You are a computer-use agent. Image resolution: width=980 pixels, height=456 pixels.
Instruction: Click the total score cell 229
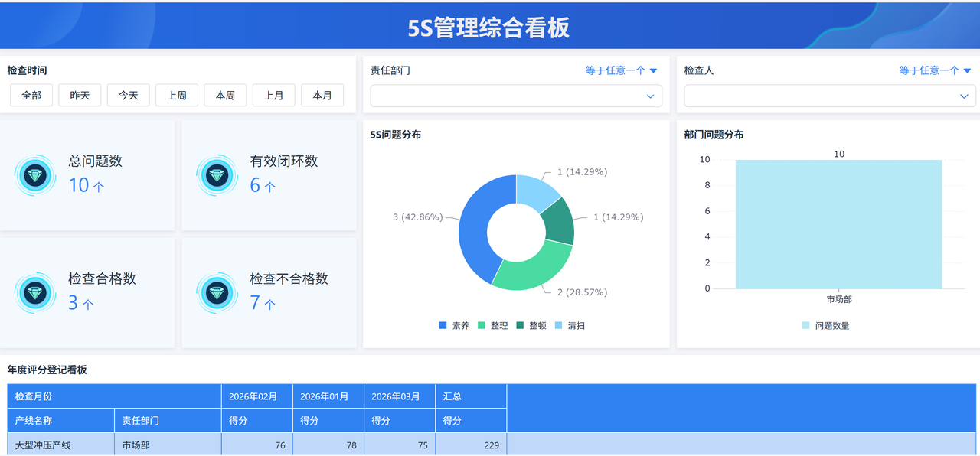[x=471, y=445]
